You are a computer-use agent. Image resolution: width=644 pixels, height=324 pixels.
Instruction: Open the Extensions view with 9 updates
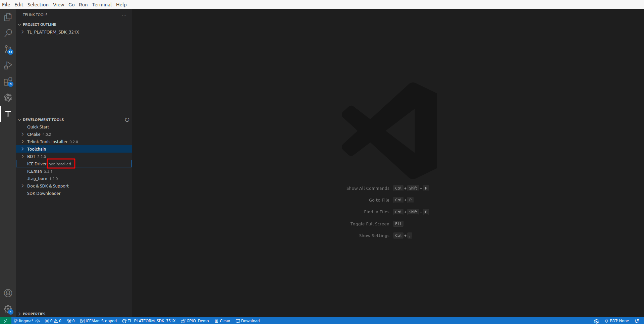8,82
